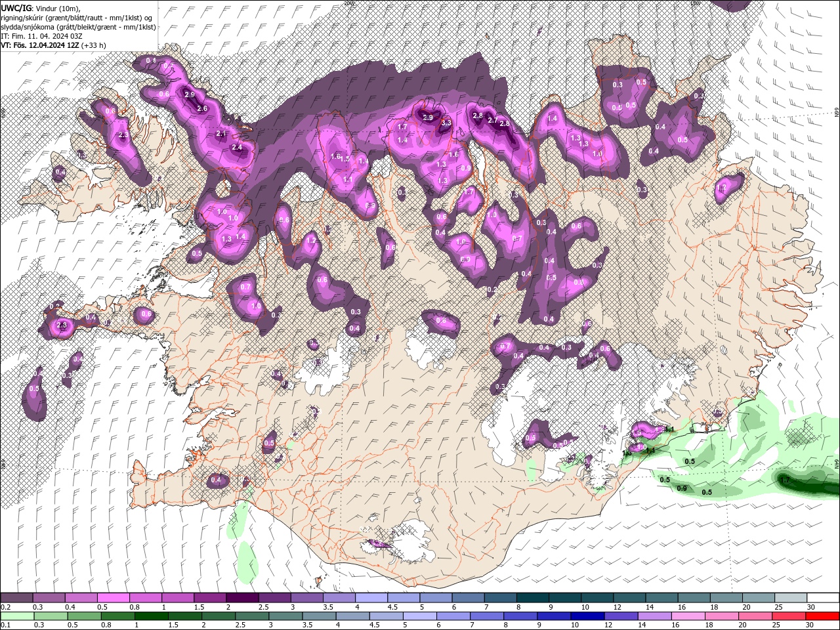840x630 pixels.
Task: Click the bright red rain swatch after 30
Action: click(x=822, y=616)
